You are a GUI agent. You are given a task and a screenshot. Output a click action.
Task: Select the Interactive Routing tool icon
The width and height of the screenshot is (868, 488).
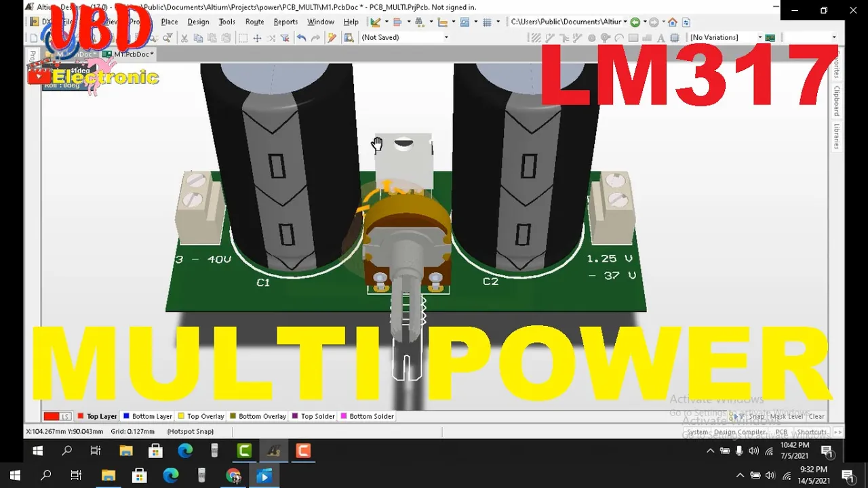click(549, 38)
